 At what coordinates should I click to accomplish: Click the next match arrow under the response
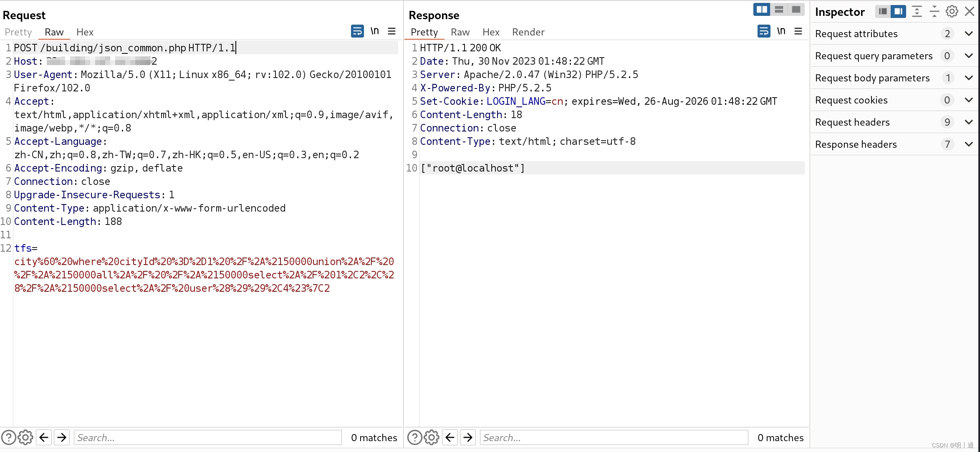pyautogui.click(x=467, y=437)
